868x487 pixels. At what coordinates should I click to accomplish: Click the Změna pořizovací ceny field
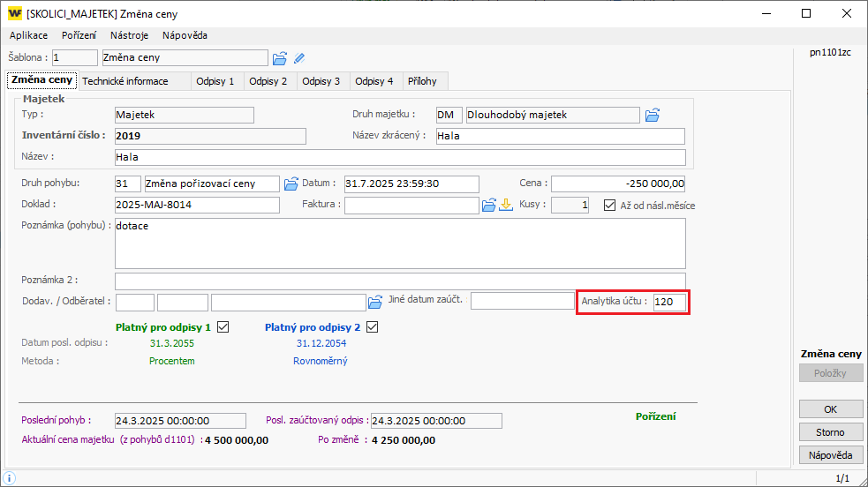pos(212,184)
